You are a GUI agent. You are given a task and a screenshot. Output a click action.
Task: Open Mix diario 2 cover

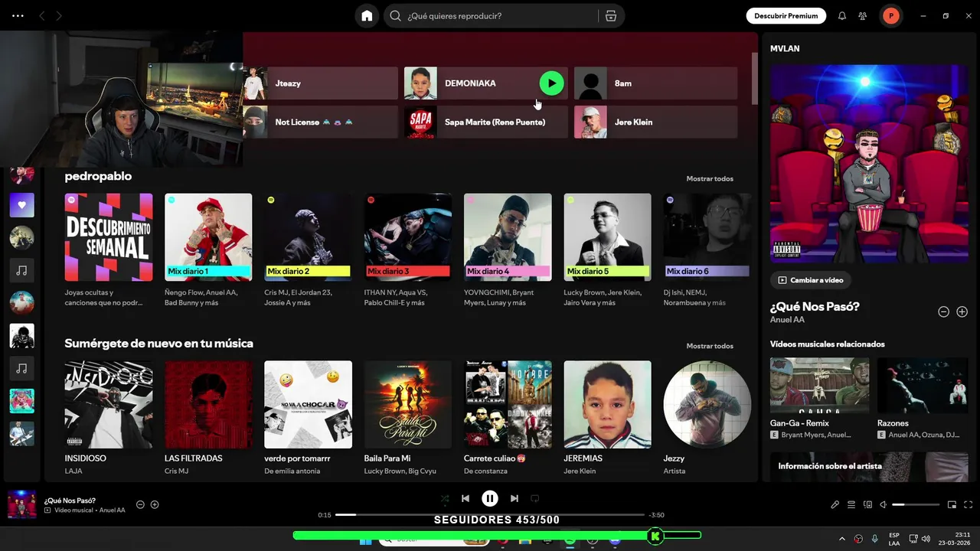click(308, 237)
